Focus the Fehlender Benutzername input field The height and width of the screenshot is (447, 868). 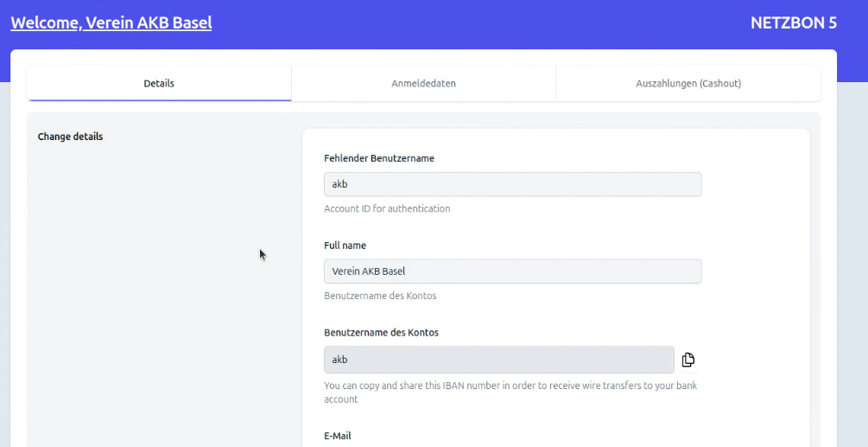tap(512, 184)
